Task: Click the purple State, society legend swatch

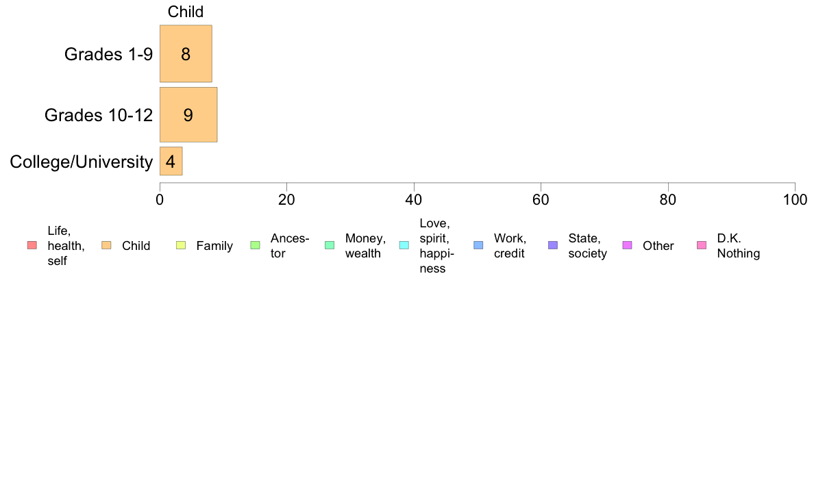Action: tap(553, 246)
